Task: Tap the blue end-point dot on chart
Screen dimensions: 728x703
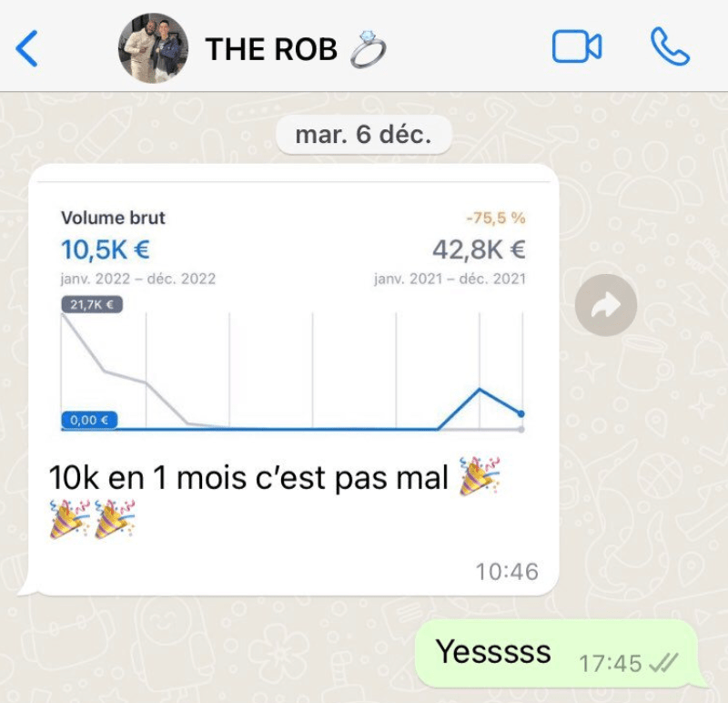Action: 521,413
